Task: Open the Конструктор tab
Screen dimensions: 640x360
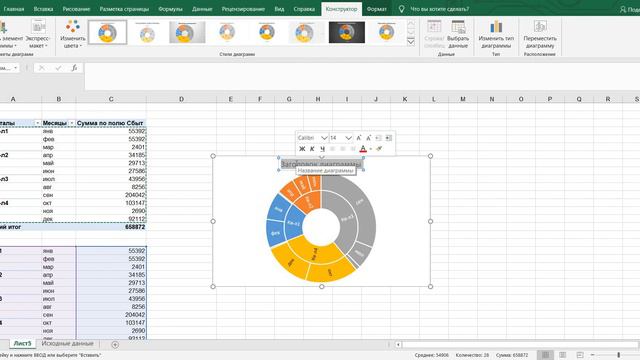Action: pyautogui.click(x=341, y=9)
